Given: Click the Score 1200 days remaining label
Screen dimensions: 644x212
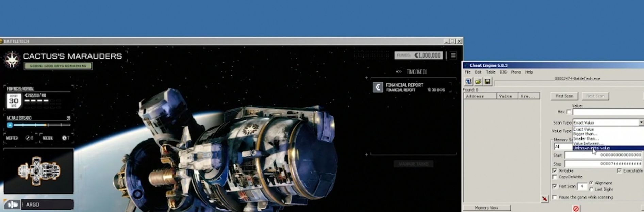Looking at the screenshot, I should click(58, 66).
